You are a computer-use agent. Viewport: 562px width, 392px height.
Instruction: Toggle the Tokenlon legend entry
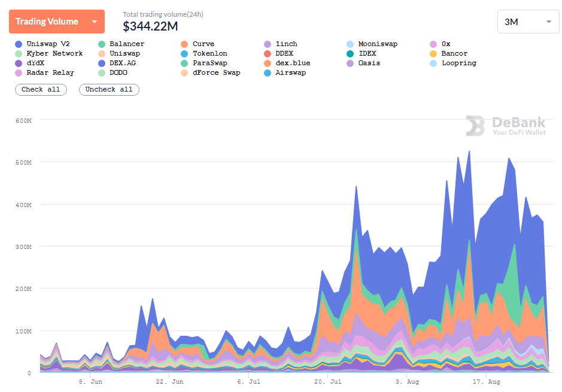point(204,54)
